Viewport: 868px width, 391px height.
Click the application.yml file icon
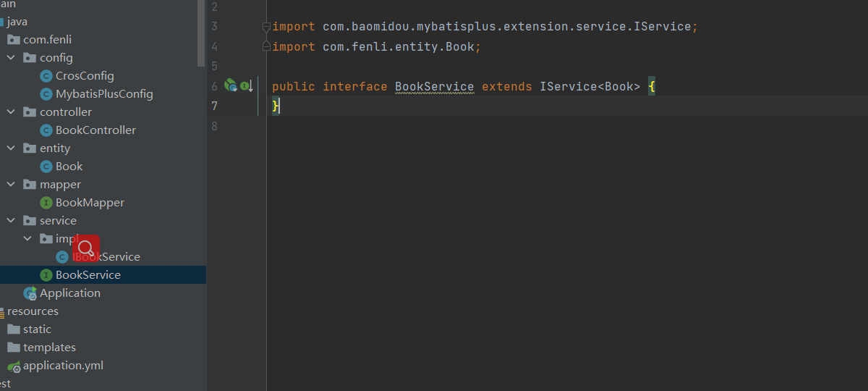pyautogui.click(x=14, y=366)
